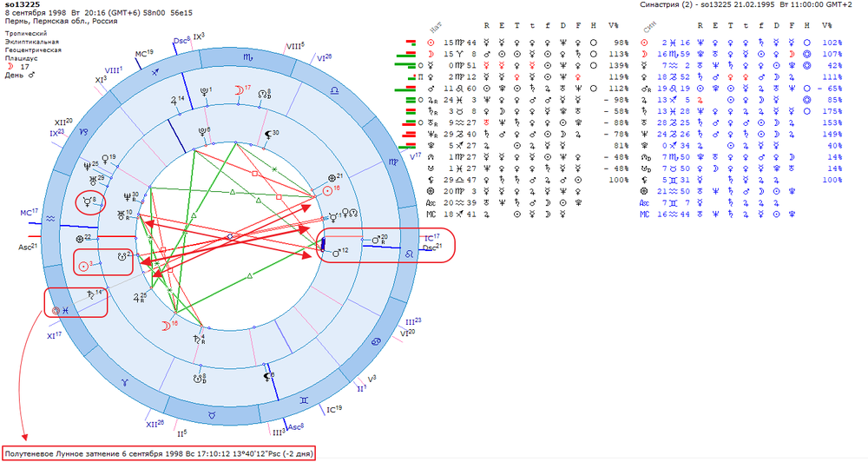Select the 'IC19' cusp label below wheel
This screenshot has width=868, height=462.
coord(334,409)
